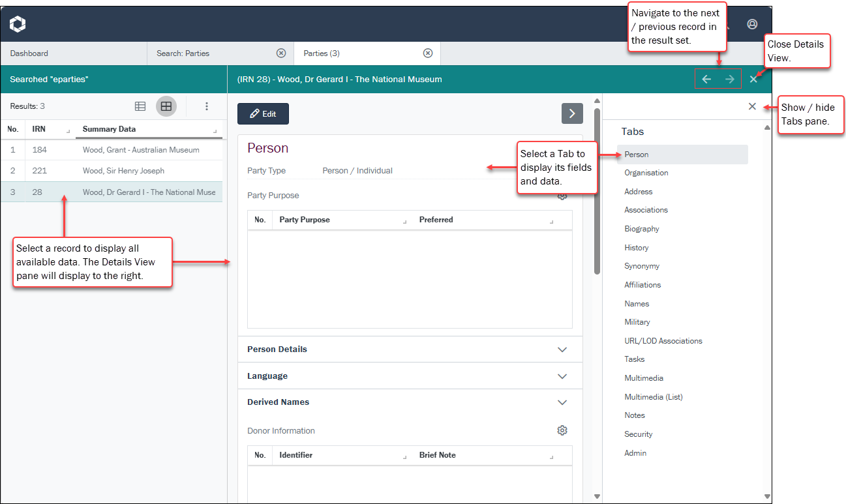Go to the previous record arrow
This screenshot has height=504, width=846.
706,80
